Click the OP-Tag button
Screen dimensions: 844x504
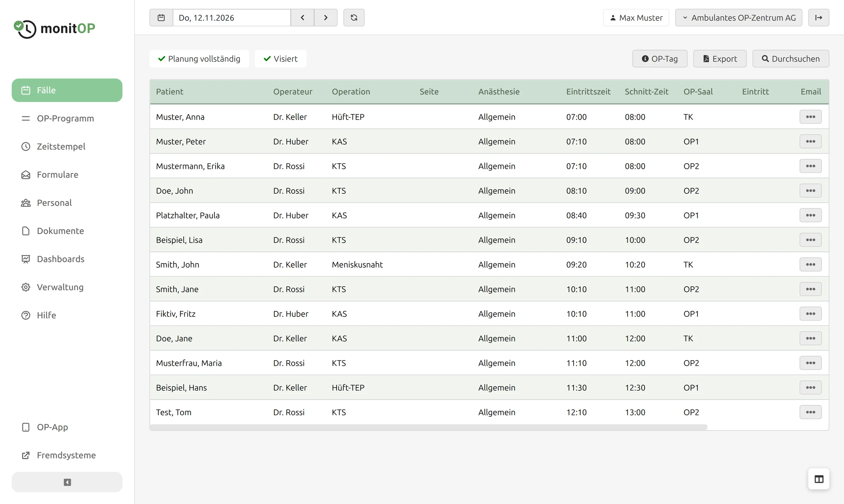coord(660,59)
